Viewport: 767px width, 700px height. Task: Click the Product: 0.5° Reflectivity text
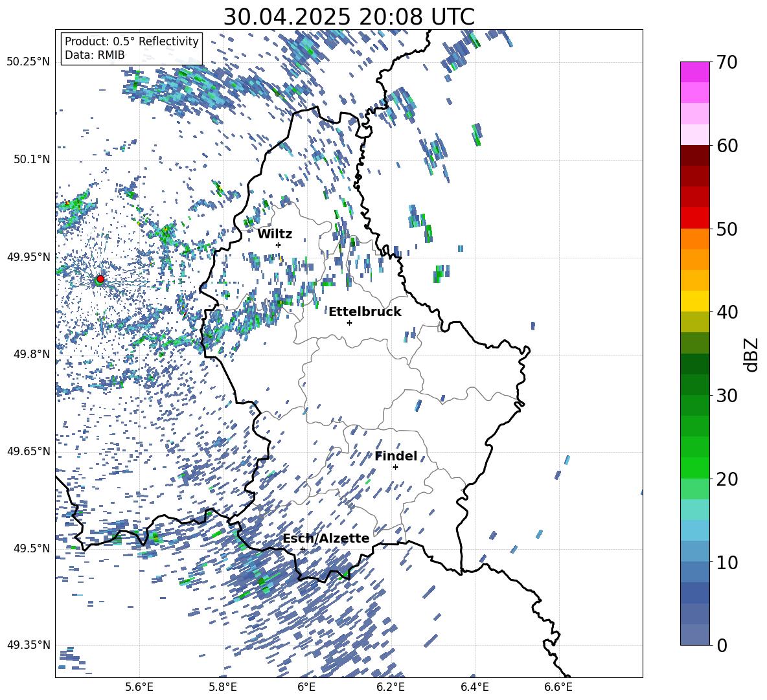point(132,41)
